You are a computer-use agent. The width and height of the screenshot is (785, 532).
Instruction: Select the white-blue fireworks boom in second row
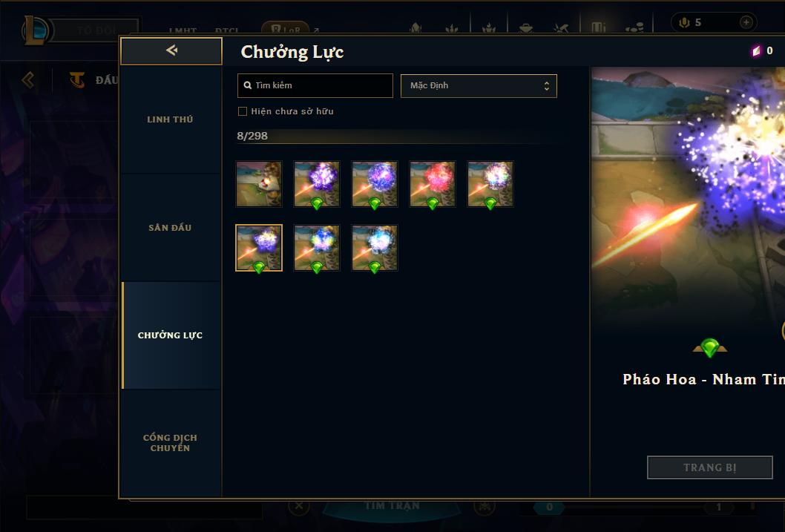[x=375, y=248]
